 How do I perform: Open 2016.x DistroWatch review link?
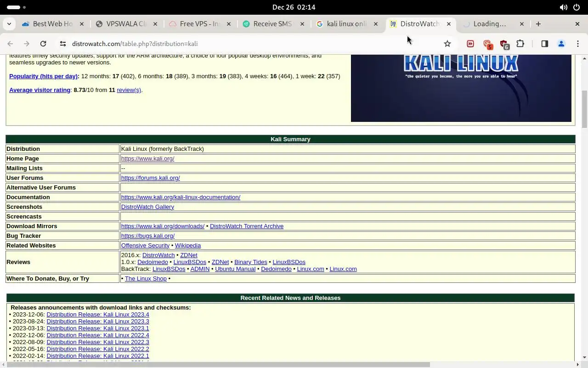pyautogui.click(x=158, y=255)
